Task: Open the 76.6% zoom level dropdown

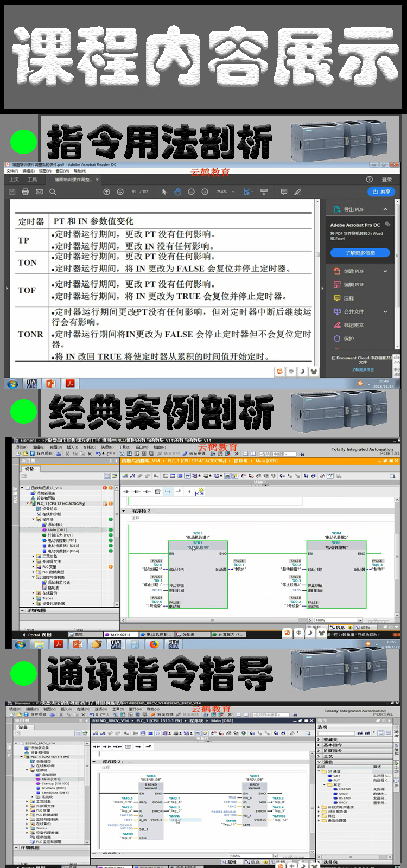Action: point(233,192)
